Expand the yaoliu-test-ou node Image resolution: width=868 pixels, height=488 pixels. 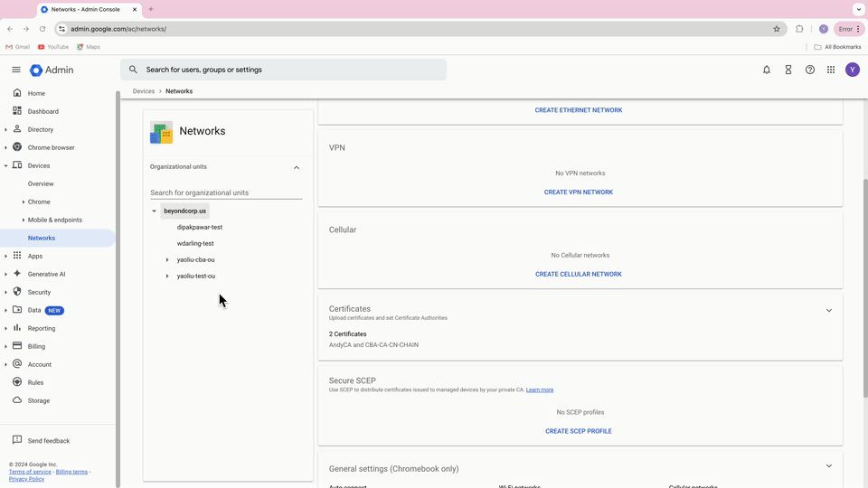(167, 276)
